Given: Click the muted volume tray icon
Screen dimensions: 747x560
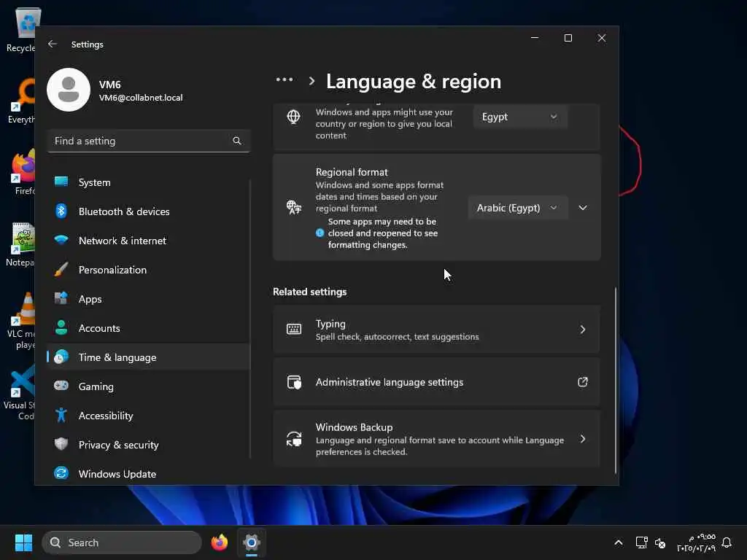Looking at the screenshot, I should point(660,542).
